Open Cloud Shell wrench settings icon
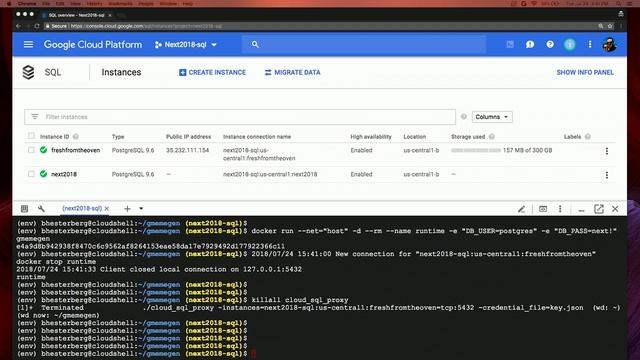Screen dimensions: 640x360 [41, 209]
